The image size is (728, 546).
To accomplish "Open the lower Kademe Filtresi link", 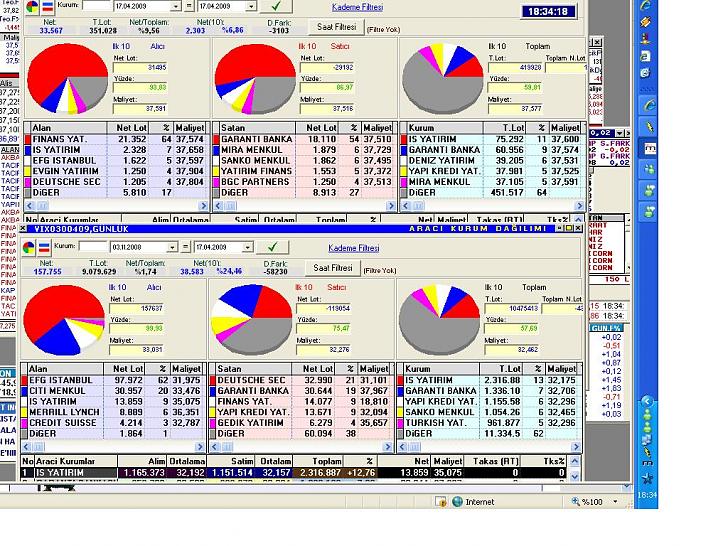I will (x=354, y=247).
